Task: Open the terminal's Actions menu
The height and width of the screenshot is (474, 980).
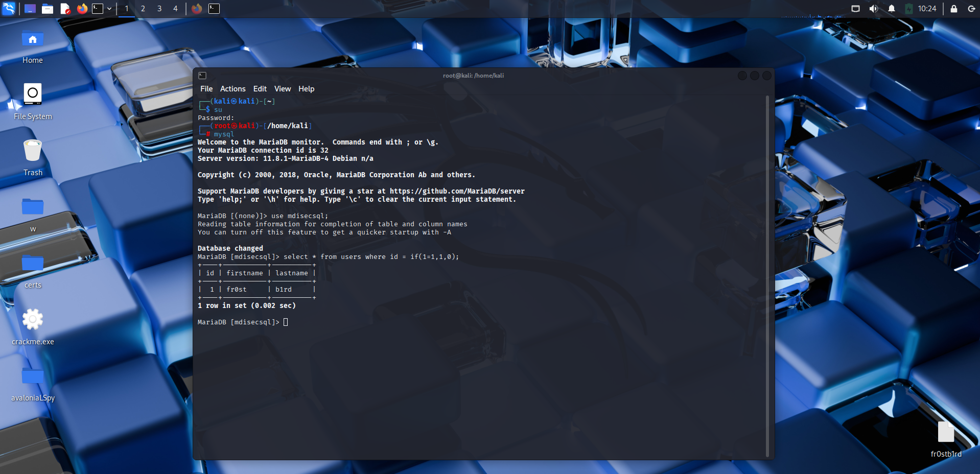Action: (232, 89)
